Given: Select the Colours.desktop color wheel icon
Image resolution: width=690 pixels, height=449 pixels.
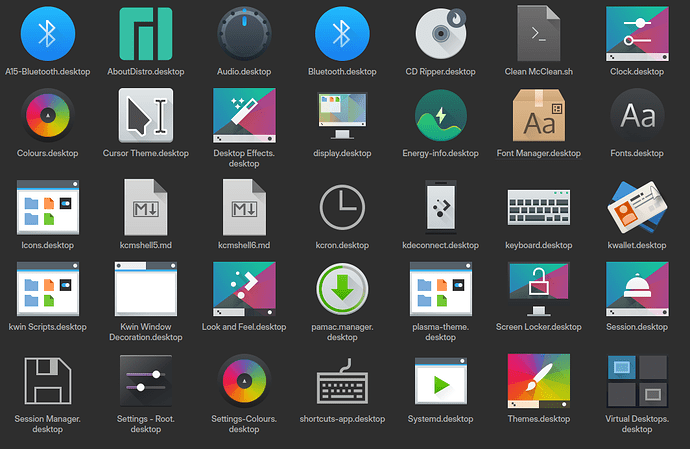Looking at the screenshot, I should tap(48, 115).
